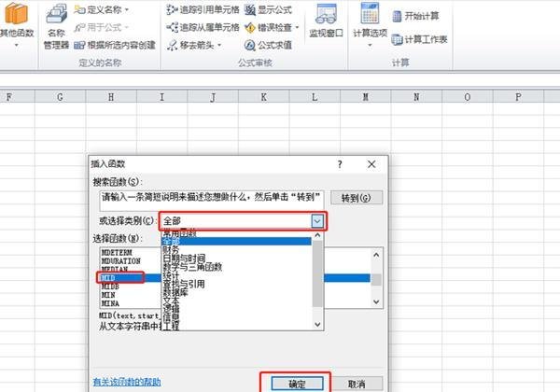Open the 或选择类别 combo box arrow
Viewport: 560px width, 392px height.
(x=317, y=221)
